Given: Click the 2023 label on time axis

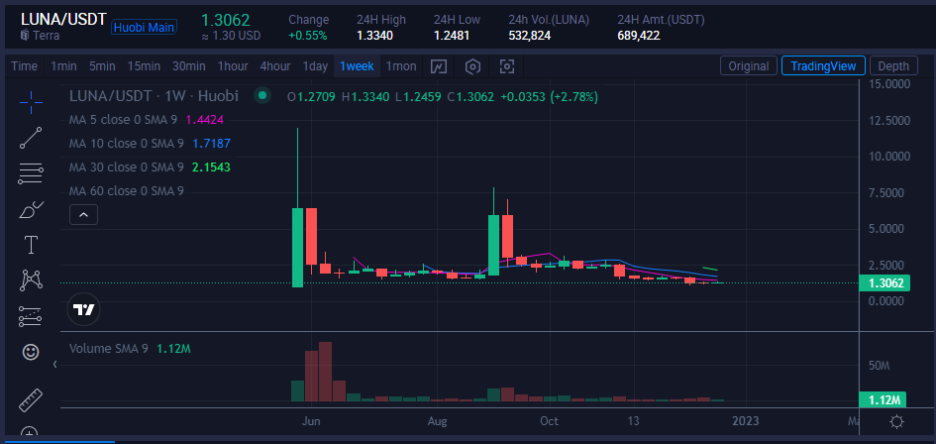Looking at the screenshot, I should click(x=745, y=421).
